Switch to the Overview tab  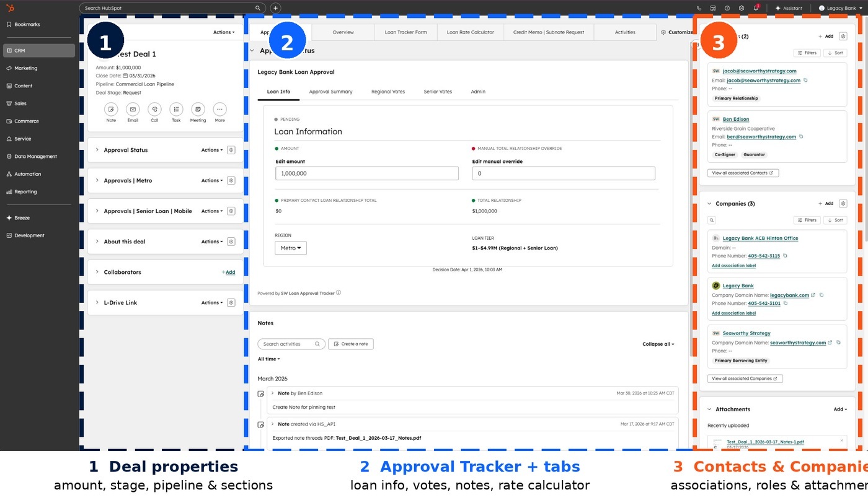tap(343, 32)
